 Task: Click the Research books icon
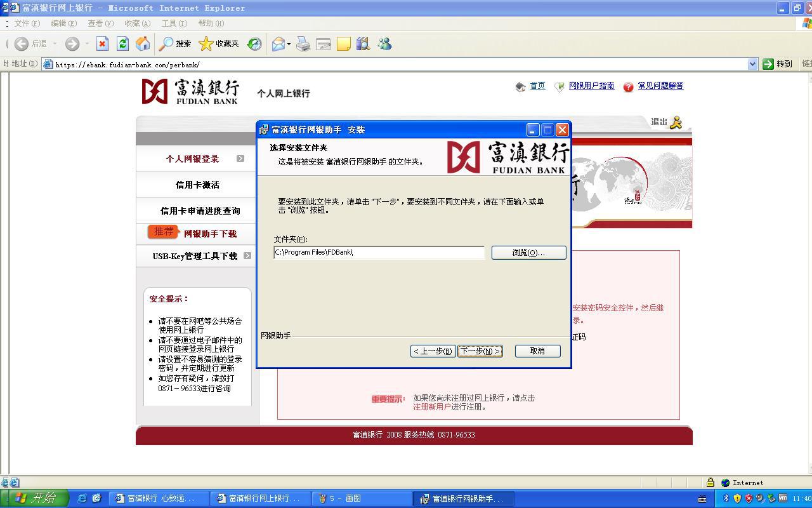363,44
